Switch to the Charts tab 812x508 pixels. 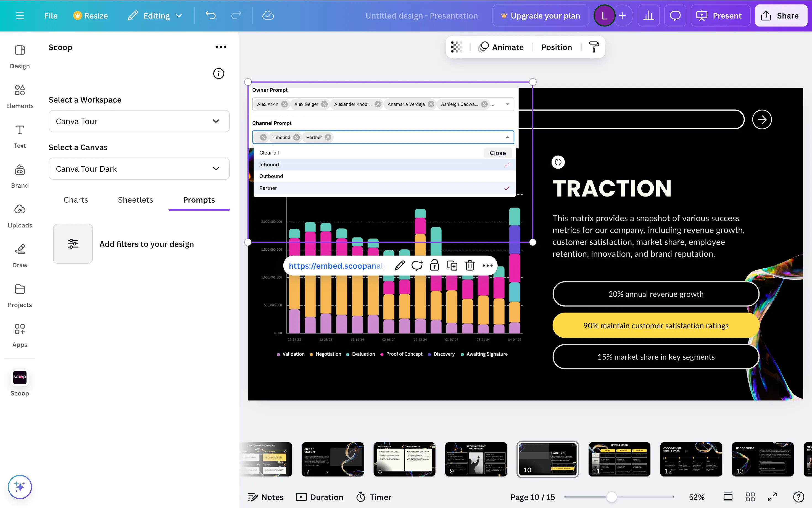tap(76, 200)
